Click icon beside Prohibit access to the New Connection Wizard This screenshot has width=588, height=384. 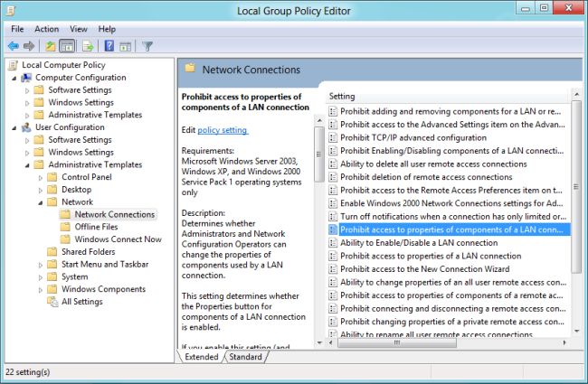(333, 269)
